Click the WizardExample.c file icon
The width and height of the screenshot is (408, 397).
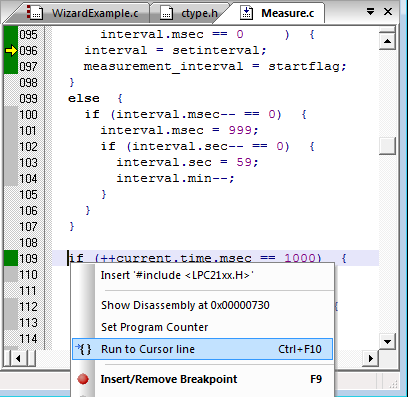click(34, 13)
